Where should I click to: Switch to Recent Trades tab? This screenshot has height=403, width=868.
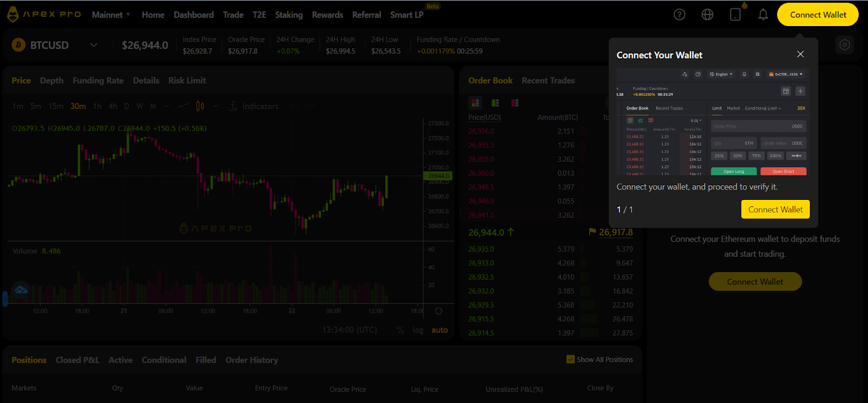tap(548, 80)
